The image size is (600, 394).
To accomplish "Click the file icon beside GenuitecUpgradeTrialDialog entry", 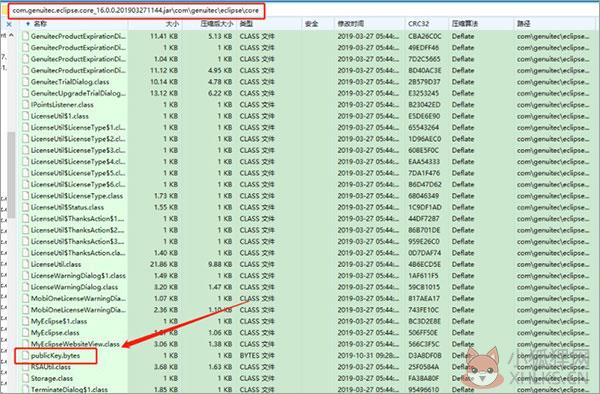I will pos(26,93).
